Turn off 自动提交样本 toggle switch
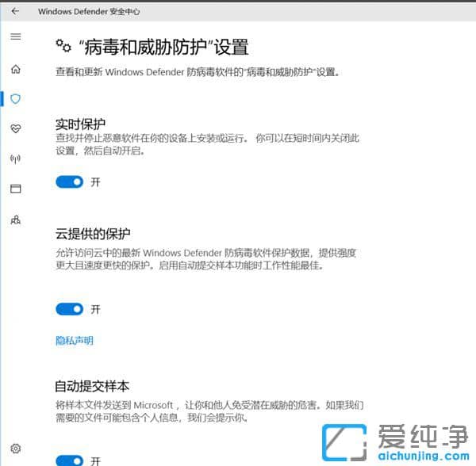The width and height of the screenshot is (476, 466). (70, 460)
